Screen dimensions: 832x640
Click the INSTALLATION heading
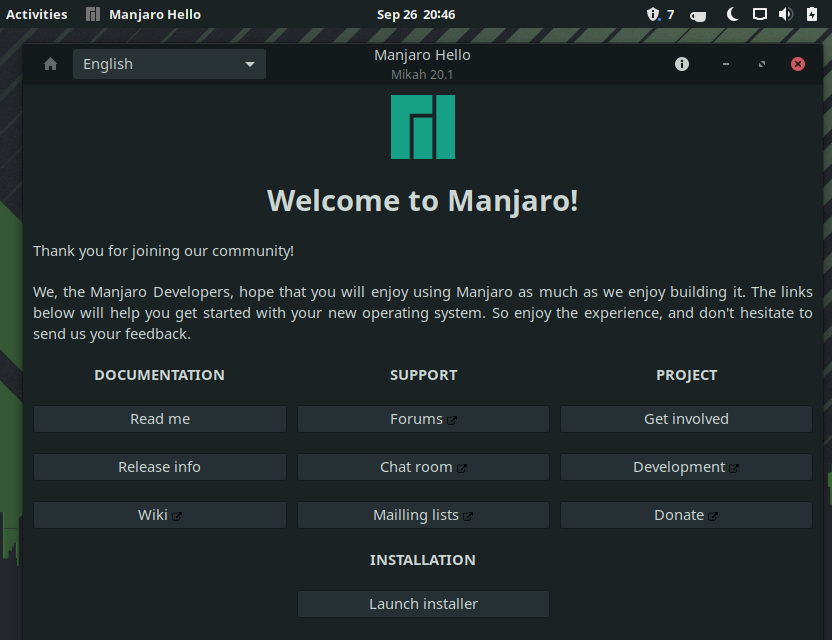point(423,560)
